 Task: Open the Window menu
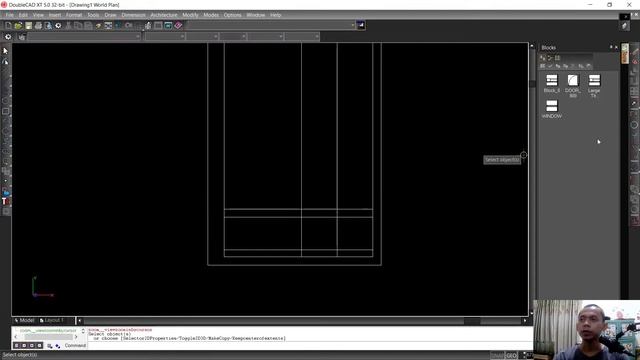[x=256, y=15]
